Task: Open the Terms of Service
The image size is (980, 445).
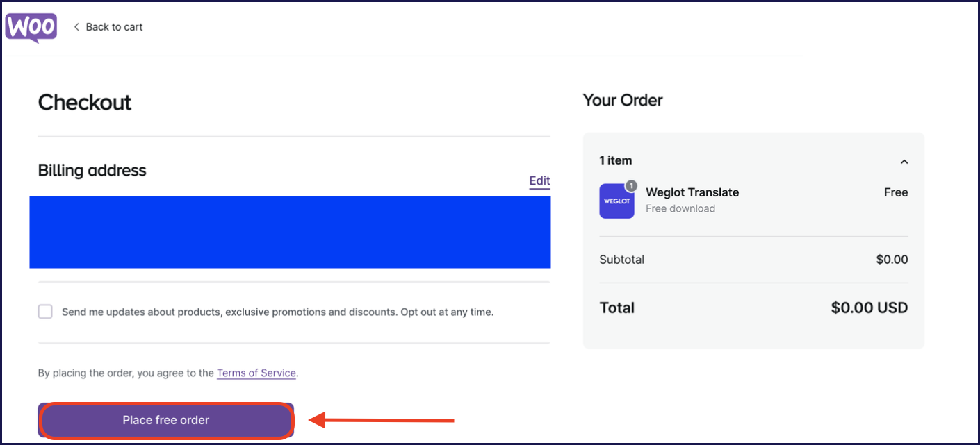Action: 256,373
